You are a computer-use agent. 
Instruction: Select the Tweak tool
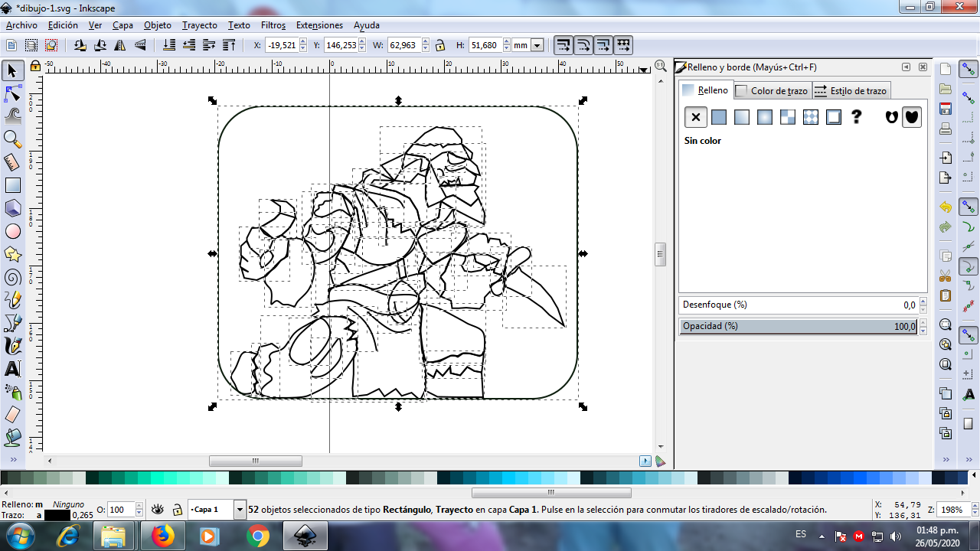(x=12, y=116)
